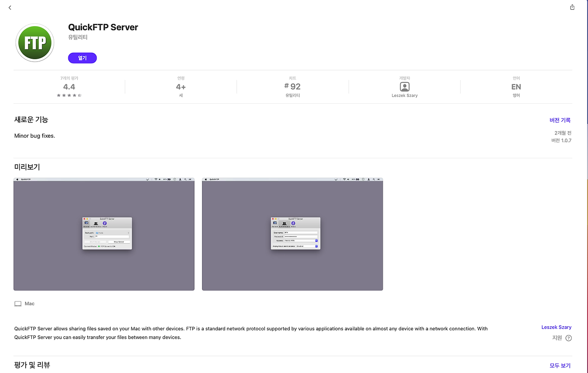Open 버전 기록 version history link
588x373 pixels.
point(560,120)
